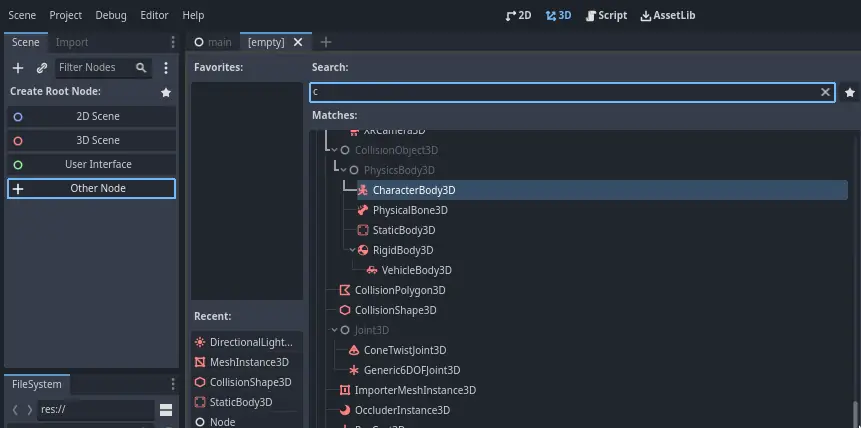This screenshot has height=428, width=861.
Task: Collapse the RigidBody3D tree branch
Action: click(352, 250)
